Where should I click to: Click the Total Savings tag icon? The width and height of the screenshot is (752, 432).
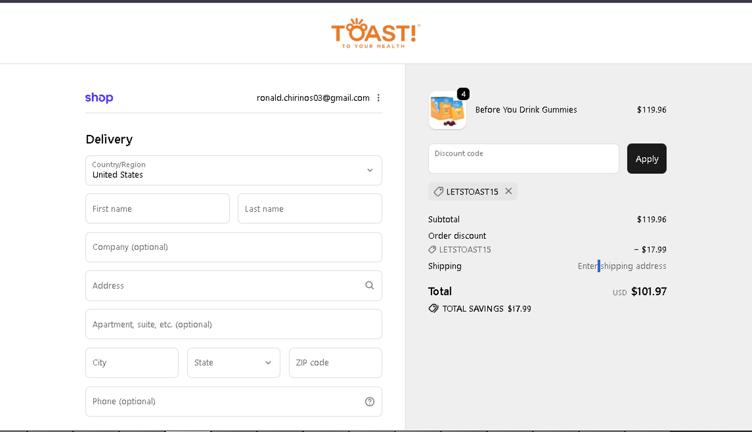(433, 308)
